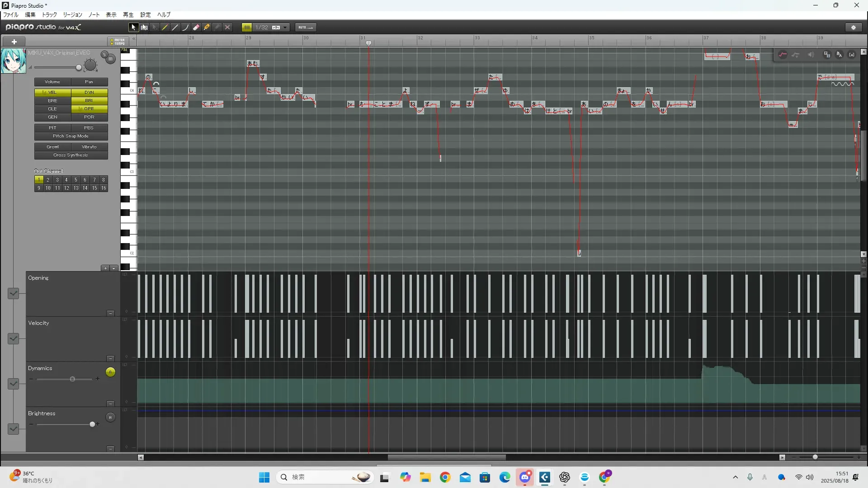
Task: Toggle the grid snap button
Action: pos(247,28)
